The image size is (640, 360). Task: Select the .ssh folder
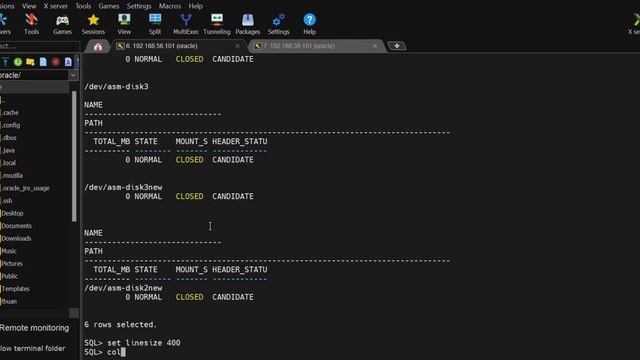point(7,201)
